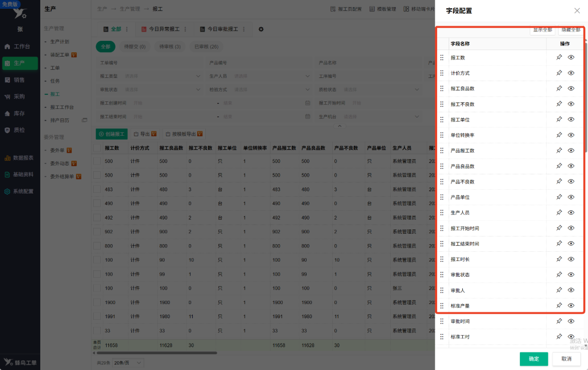Select the 待审核 (3) status tab

170,46
